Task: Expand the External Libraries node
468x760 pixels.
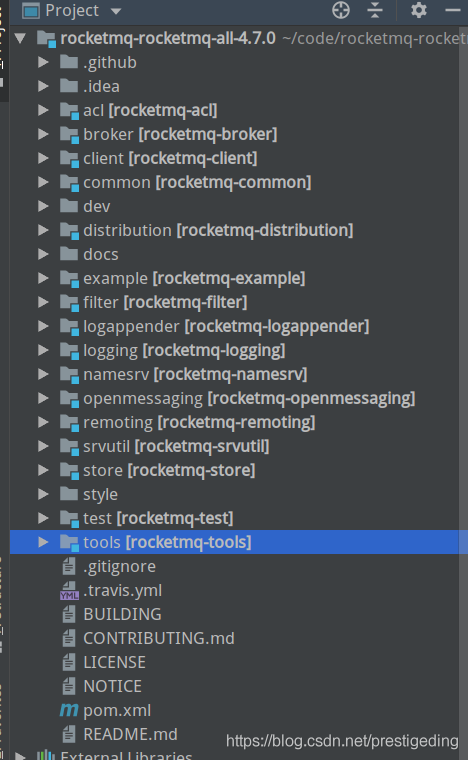Action: [20, 755]
